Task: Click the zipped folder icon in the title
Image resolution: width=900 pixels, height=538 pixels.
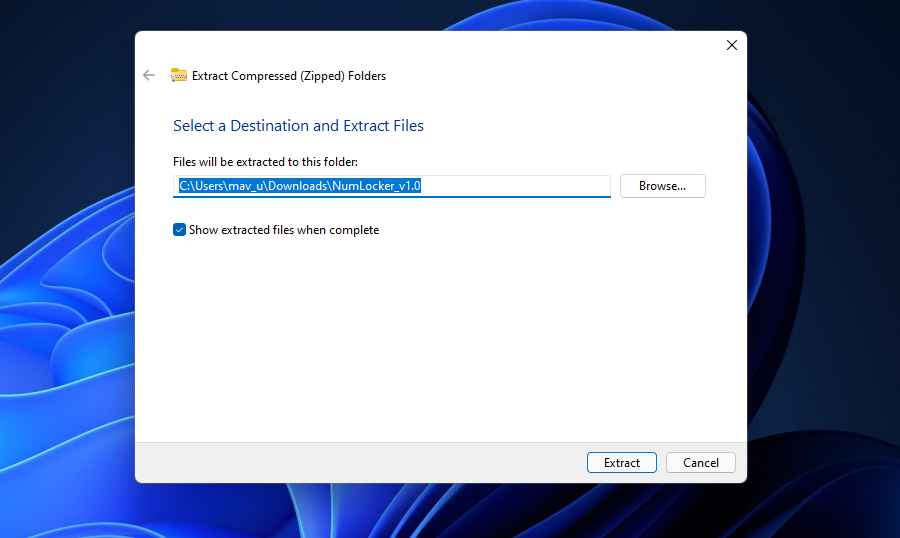Action: [x=179, y=75]
